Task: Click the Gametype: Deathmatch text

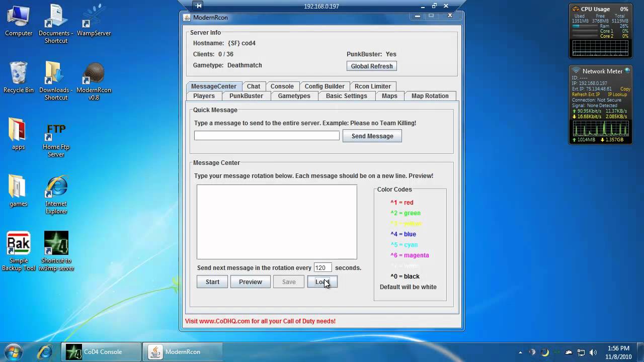Action: tap(227, 65)
